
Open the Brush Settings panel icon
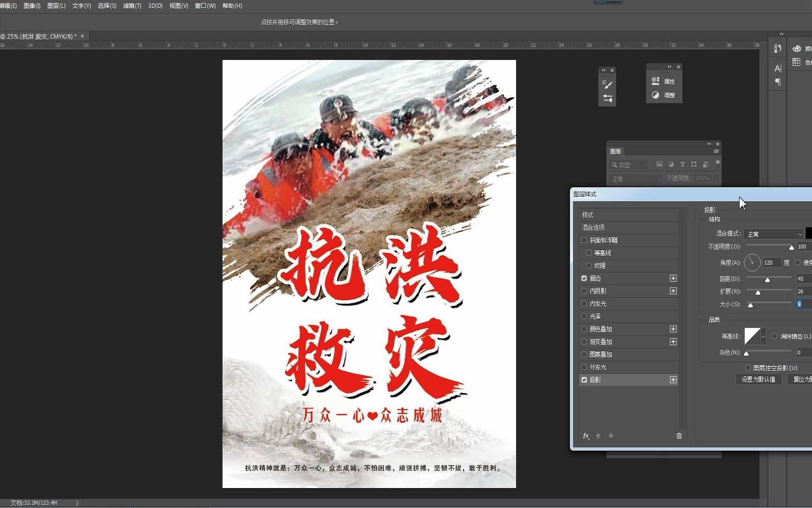pos(607,99)
